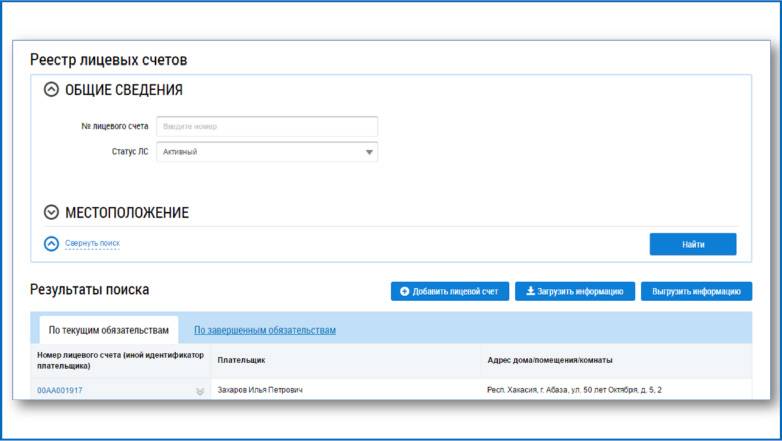Open the Статус ЛС dropdown
Viewport: 782px width, 441px height.
pyautogui.click(x=267, y=152)
